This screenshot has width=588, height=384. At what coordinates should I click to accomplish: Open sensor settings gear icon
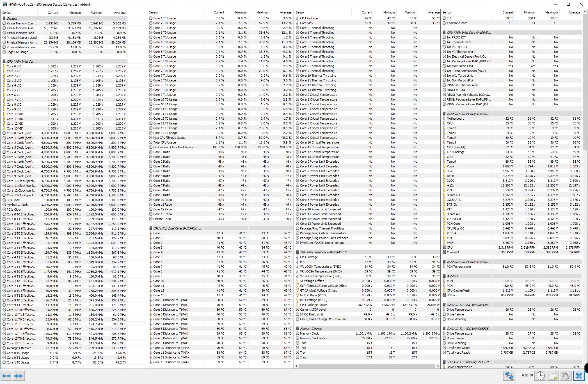566,376
